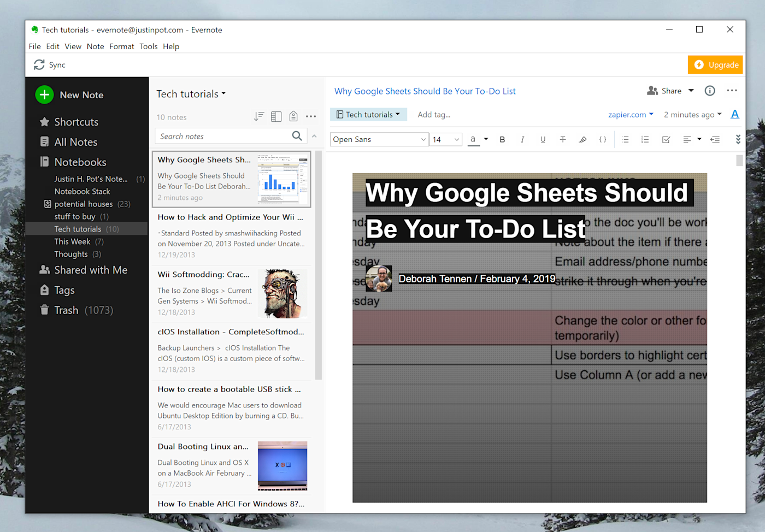Image resolution: width=765 pixels, height=532 pixels.
Task: Click the search magnifier icon
Action: [x=297, y=136]
